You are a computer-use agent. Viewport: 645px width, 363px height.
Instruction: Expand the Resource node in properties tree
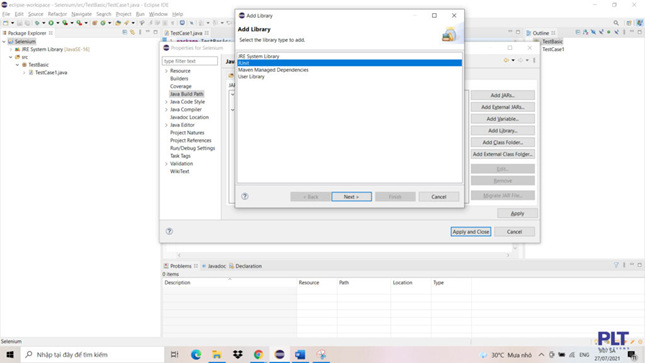[166, 71]
